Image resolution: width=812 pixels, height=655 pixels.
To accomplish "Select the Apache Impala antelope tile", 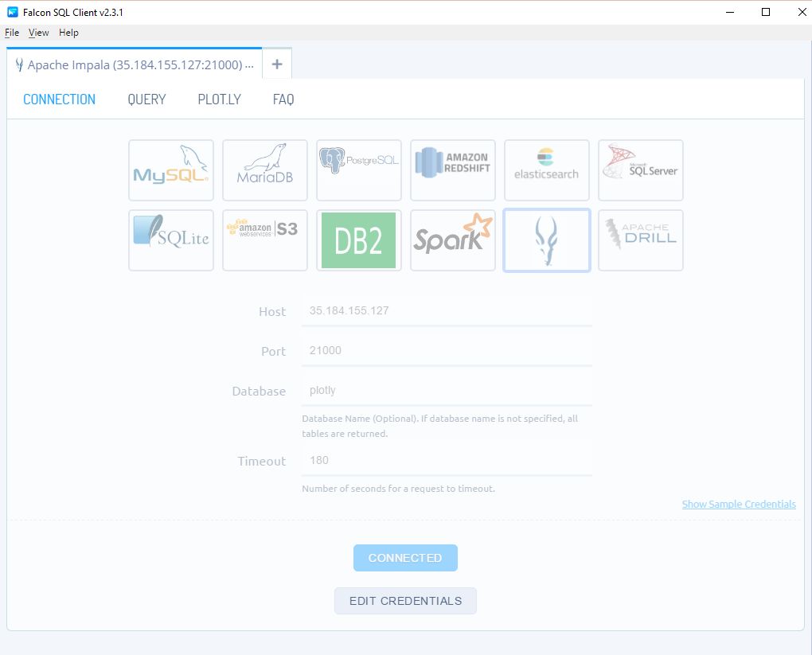I will tap(547, 240).
